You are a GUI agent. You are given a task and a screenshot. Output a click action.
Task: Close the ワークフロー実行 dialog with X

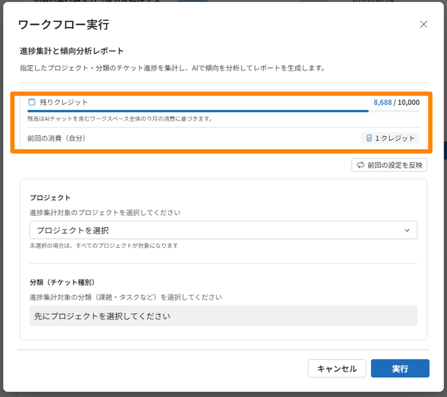tap(423, 24)
